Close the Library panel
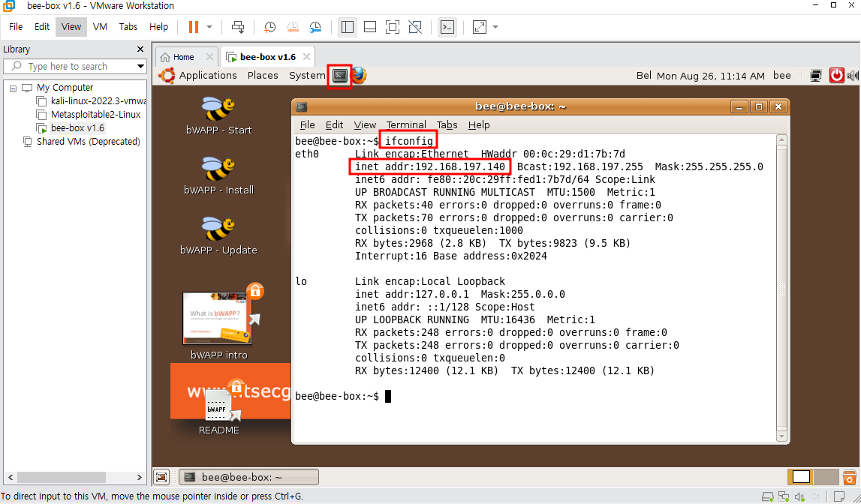The height and width of the screenshot is (504, 861). (x=140, y=49)
